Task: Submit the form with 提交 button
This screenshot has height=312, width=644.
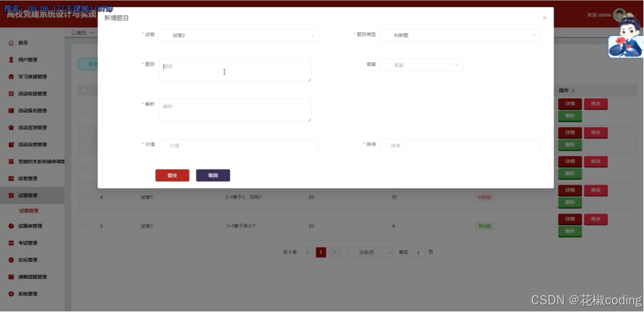Action: click(x=172, y=175)
